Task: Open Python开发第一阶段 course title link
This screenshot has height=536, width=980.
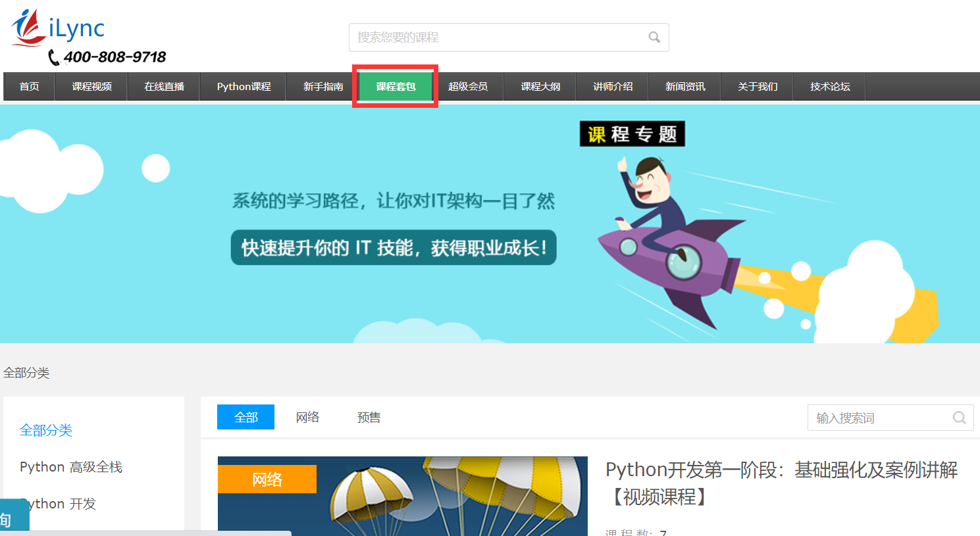Action: click(x=781, y=483)
